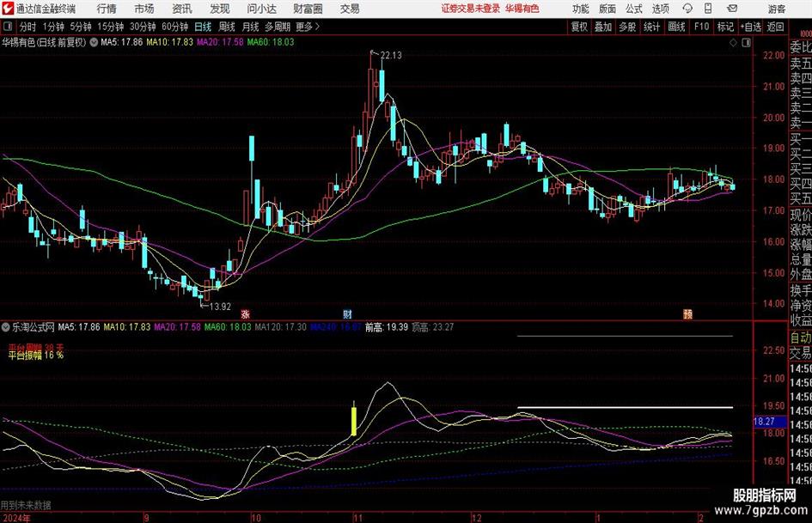Switch to the 15分钟 period tab
Viewport: 812px width, 523px height.
[110, 27]
